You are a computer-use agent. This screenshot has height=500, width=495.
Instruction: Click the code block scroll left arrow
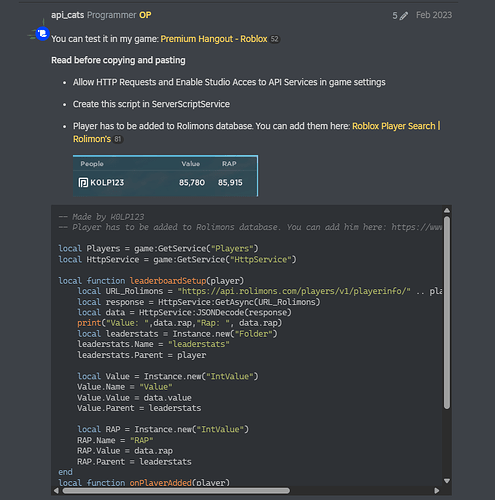(56, 491)
